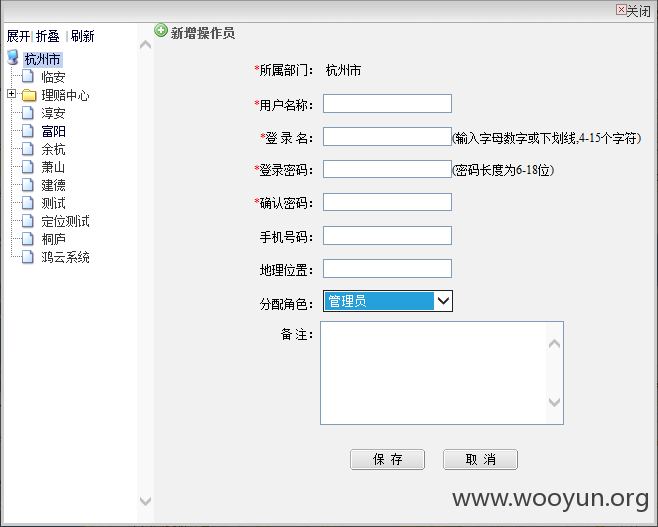
Task: Select the 建德 department
Action: (53, 185)
